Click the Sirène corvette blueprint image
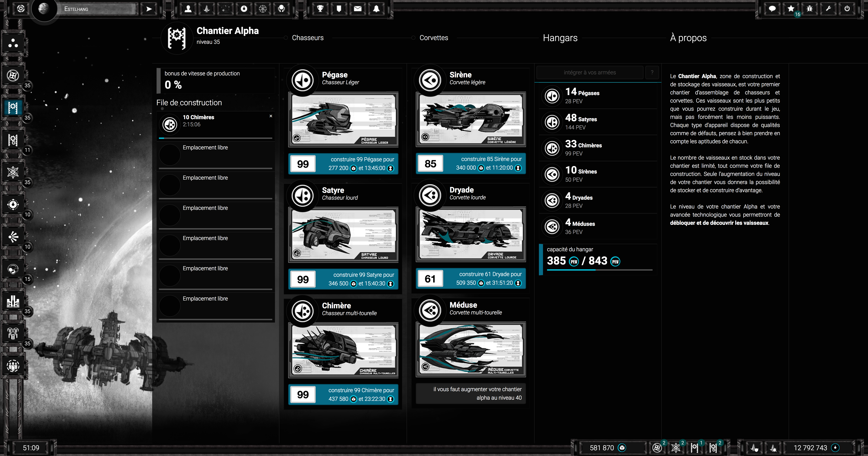This screenshot has width=868, height=456. coord(471,119)
